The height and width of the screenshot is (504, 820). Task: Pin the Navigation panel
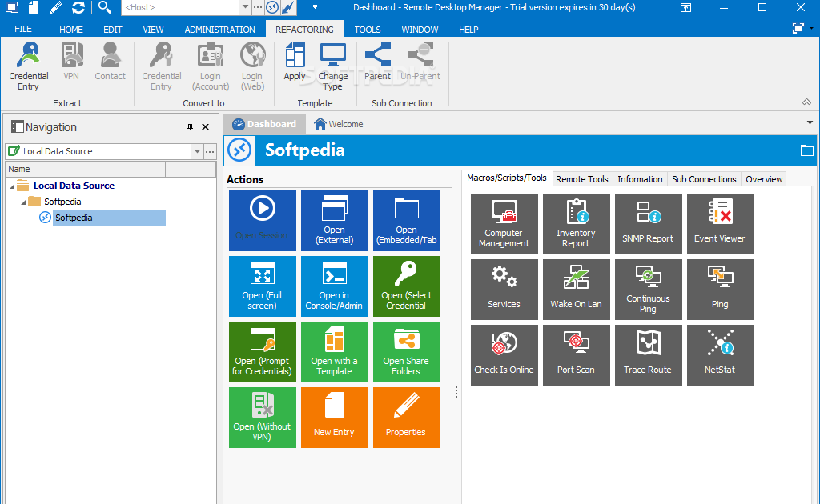pyautogui.click(x=190, y=127)
